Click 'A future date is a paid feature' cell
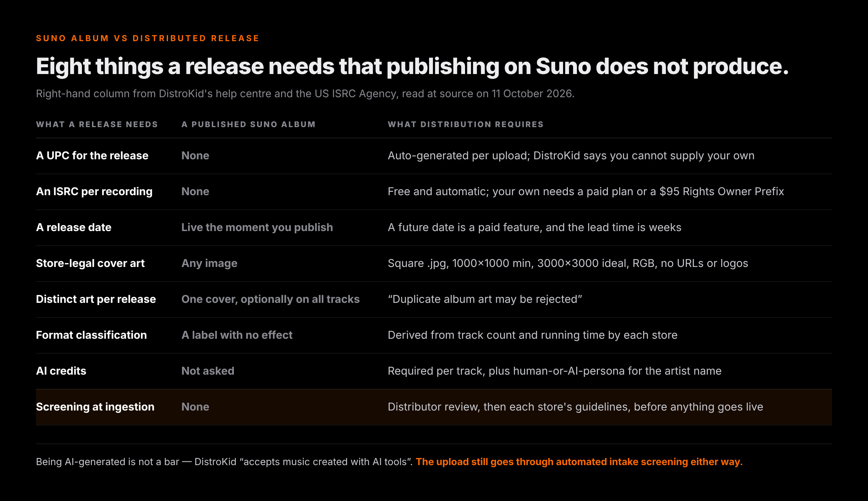This screenshot has width=868, height=501. click(534, 227)
